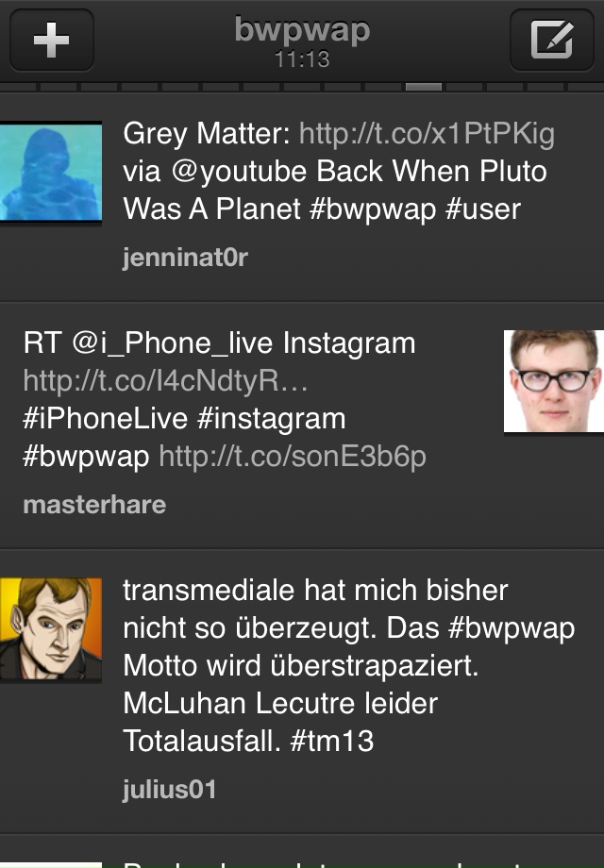Open link http://t.co/sonE3b6p
Screen dimensions: 604x868
pos(293,457)
